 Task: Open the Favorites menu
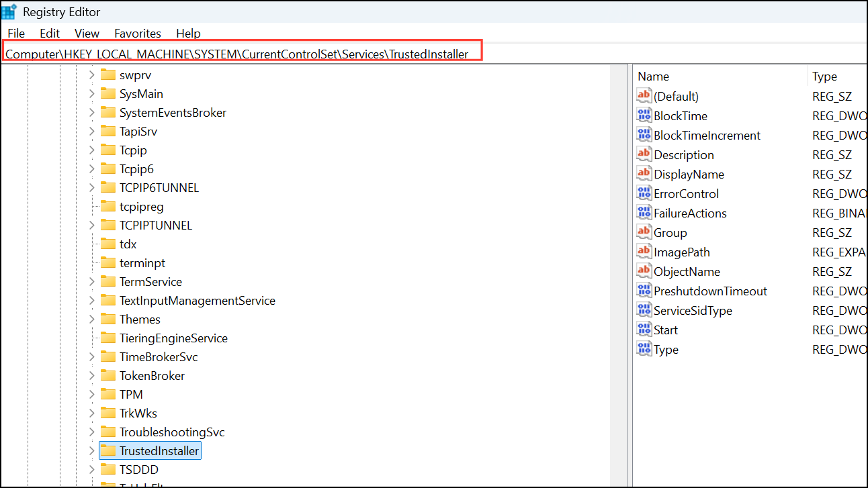(138, 33)
